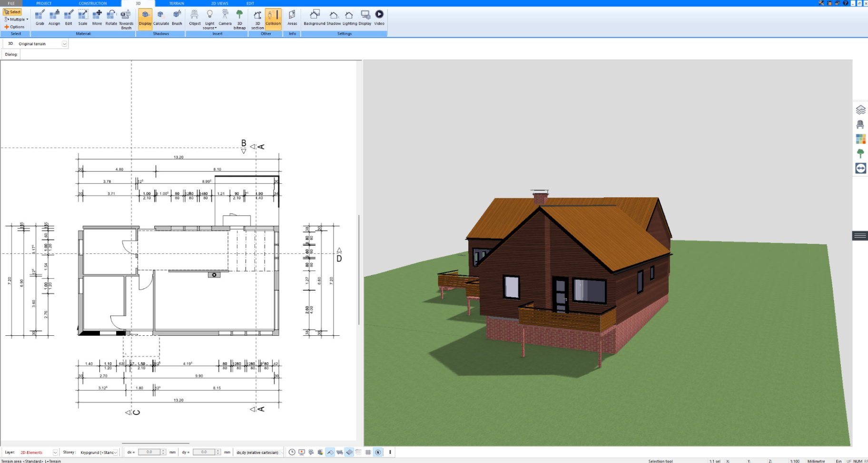This screenshot has height=463, width=868.
Task: Insert a 3D Object
Action: (195, 18)
